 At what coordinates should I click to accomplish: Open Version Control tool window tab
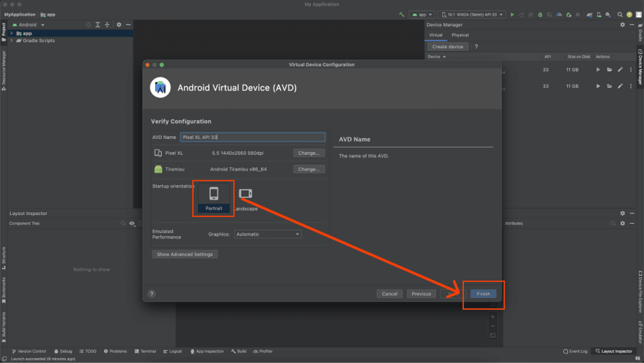coord(29,351)
